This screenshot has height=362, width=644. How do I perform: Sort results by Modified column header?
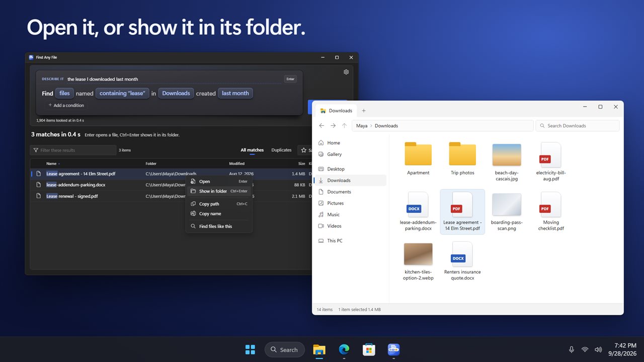pyautogui.click(x=237, y=163)
